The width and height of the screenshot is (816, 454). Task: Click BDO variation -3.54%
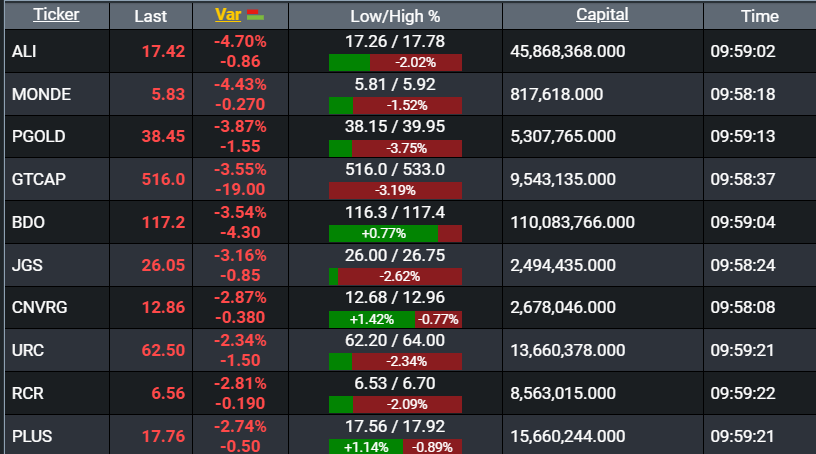coord(240,212)
